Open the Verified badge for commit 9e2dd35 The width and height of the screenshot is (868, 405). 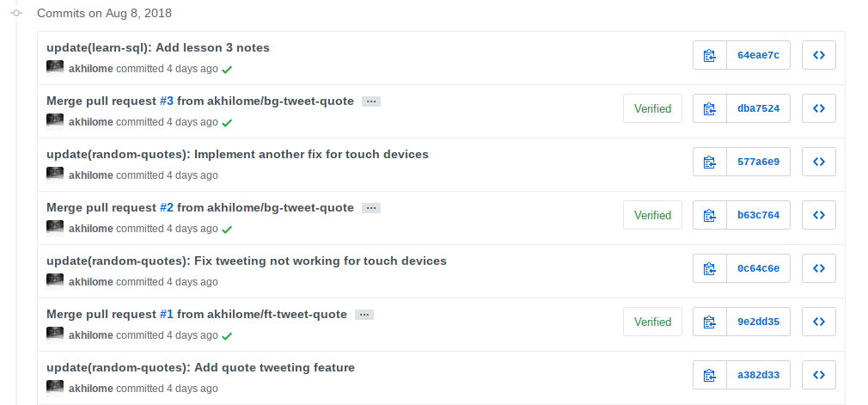(652, 322)
